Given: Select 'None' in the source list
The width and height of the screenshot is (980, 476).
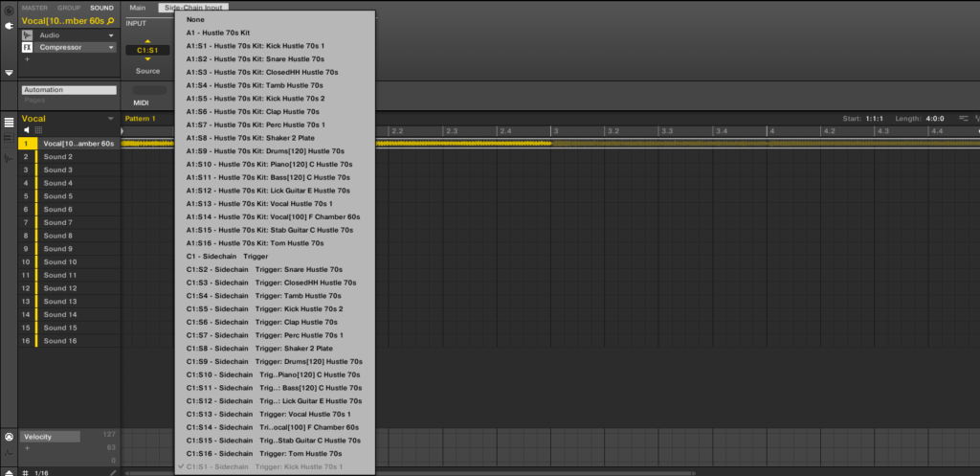Looking at the screenshot, I should coord(194,19).
